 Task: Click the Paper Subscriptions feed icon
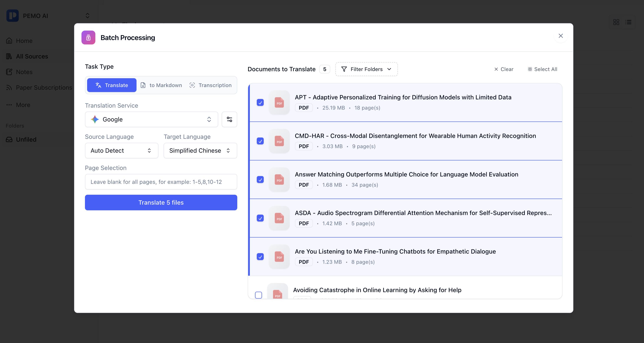tap(9, 87)
